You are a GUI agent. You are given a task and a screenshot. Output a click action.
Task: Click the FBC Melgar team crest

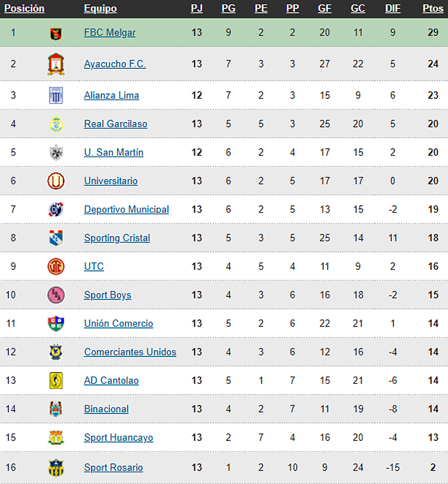(x=56, y=32)
